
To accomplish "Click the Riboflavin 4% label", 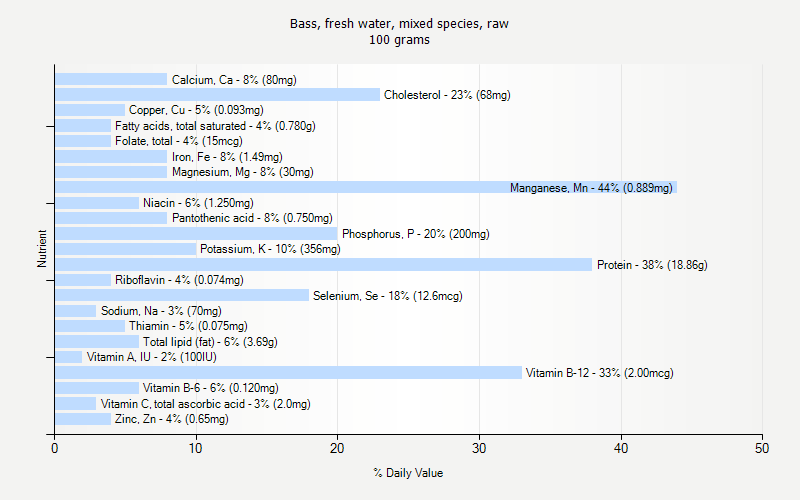I will pos(179,280).
